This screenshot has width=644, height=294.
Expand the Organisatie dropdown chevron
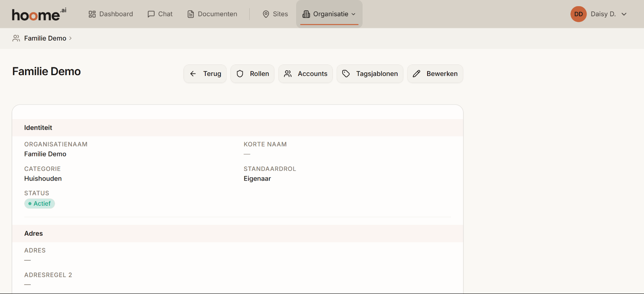(x=353, y=14)
